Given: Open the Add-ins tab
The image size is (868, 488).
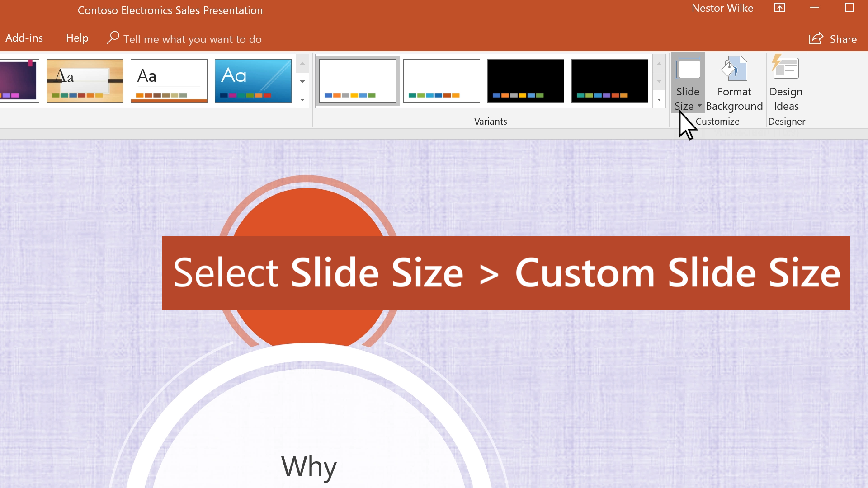Looking at the screenshot, I should (x=24, y=38).
